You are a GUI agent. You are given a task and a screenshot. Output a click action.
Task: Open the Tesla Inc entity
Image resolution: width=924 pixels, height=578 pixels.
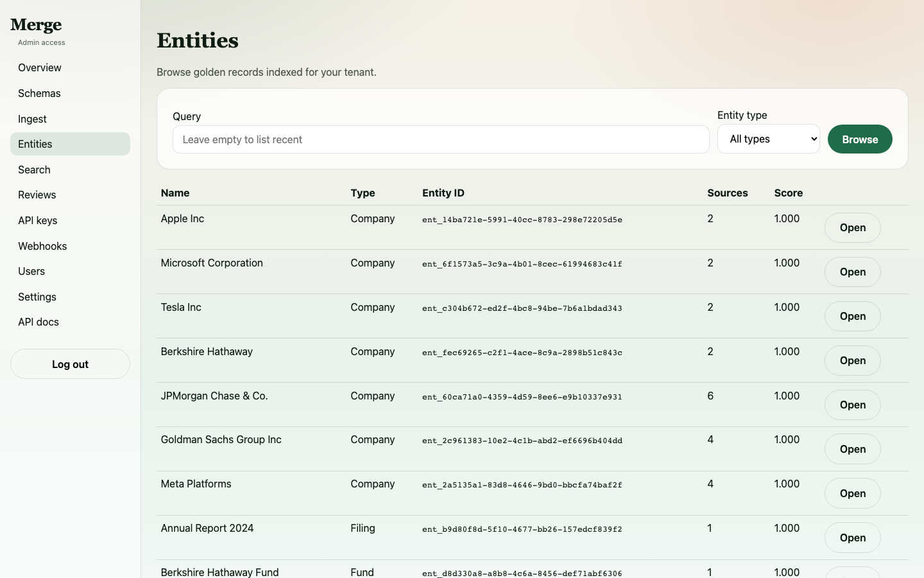click(852, 316)
